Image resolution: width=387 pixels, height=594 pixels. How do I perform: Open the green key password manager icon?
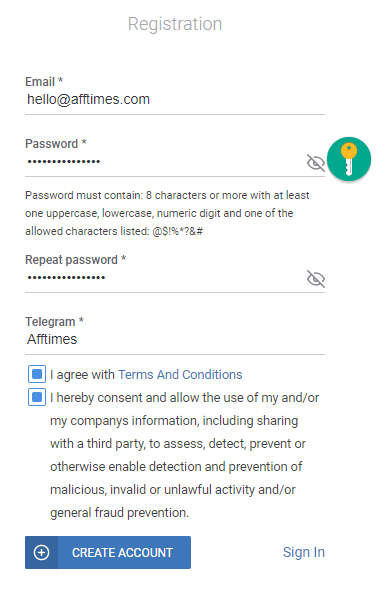click(349, 159)
